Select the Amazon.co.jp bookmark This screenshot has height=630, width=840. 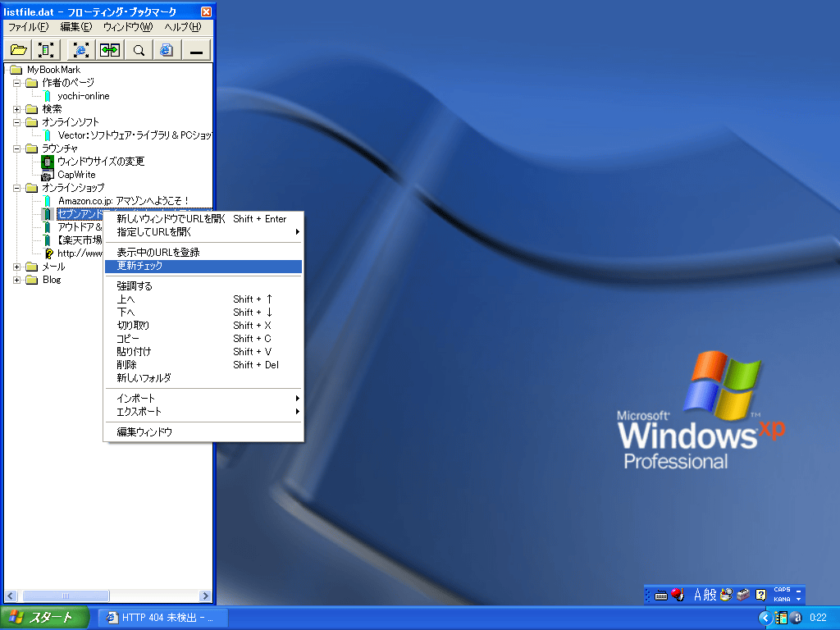pos(123,201)
